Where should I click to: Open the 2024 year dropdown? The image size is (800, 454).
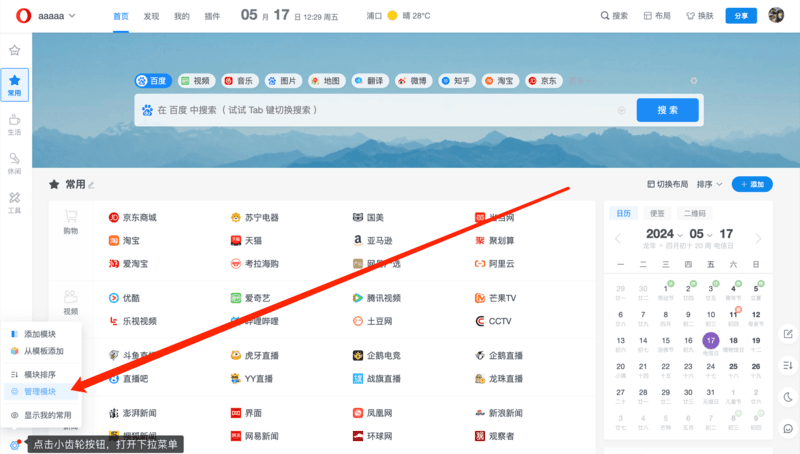pyautogui.click(x=664, y=234)
